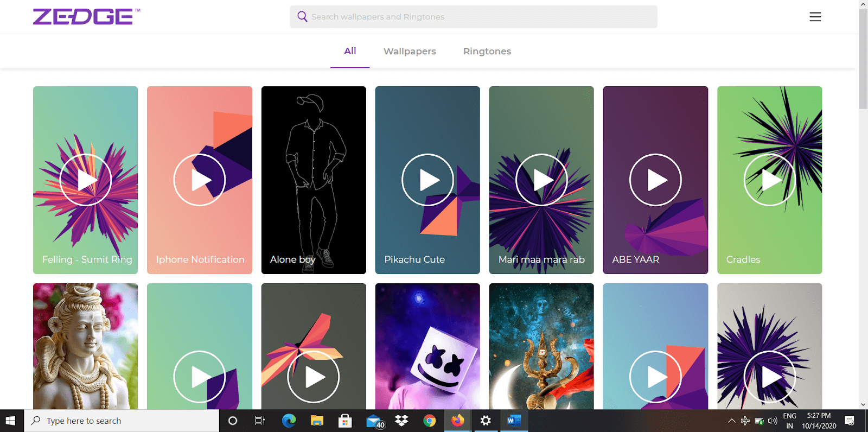Show hidden system tray icons
The height and width of the screenshot is (432, 868).
731,421
